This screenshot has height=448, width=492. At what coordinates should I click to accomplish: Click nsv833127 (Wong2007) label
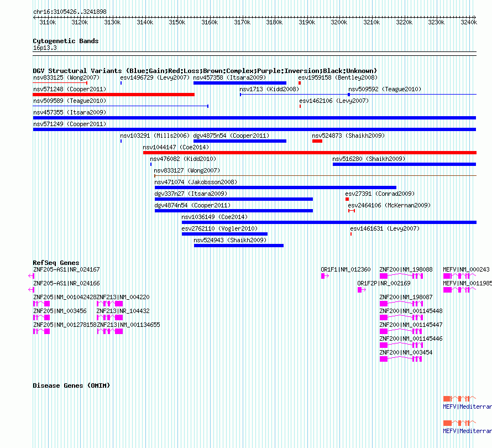pyautogui.click(x=187, y=170)
